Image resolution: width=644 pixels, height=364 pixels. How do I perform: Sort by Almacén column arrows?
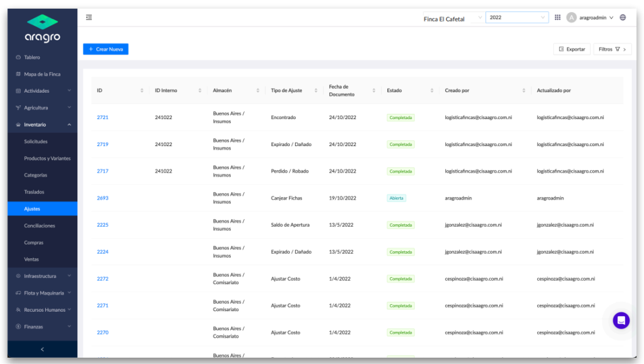tap(258, 91)
